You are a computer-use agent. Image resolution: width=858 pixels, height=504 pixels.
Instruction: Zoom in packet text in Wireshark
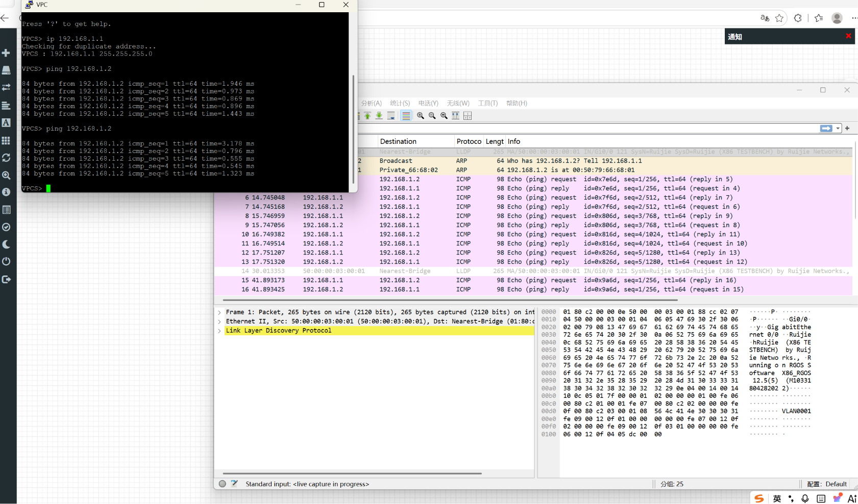tap(421, 116)
